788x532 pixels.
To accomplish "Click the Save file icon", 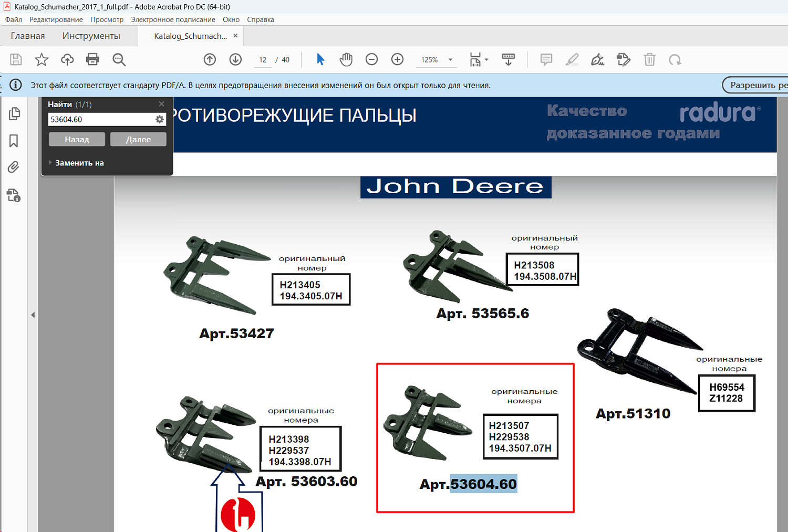I will tap(16, 59).
